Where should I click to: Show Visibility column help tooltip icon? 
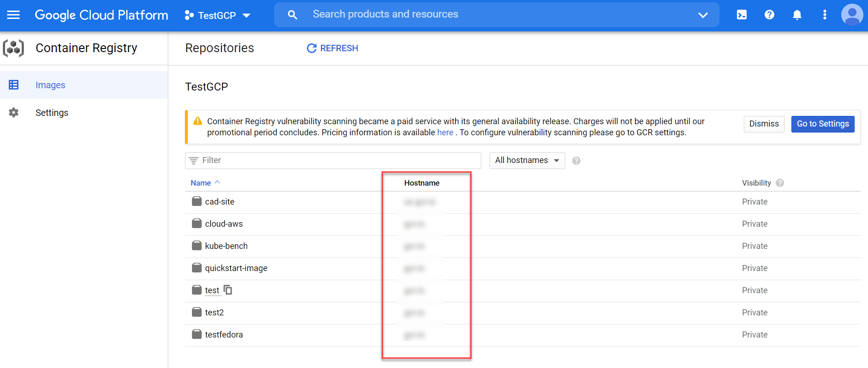coord(780,183)
